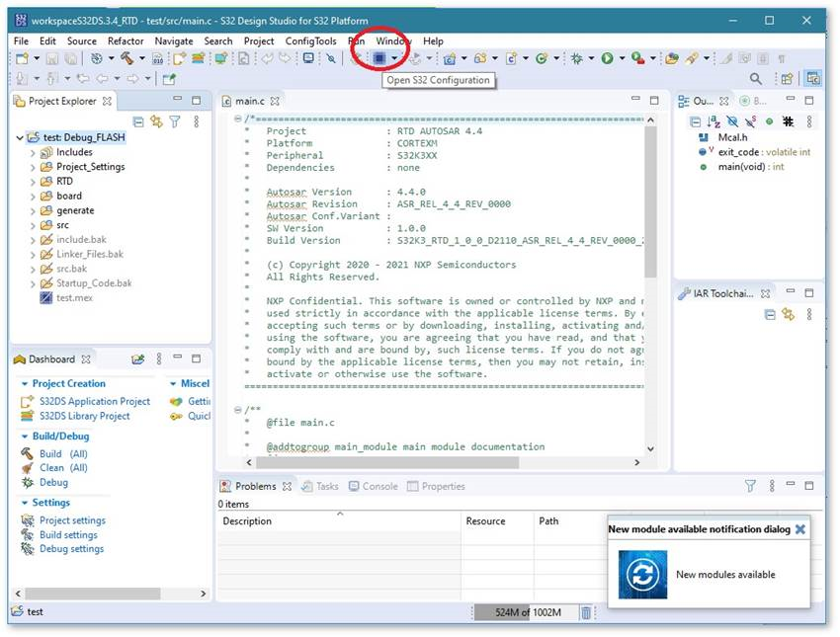Select the C/C++ perspective icon

(812, 79)
